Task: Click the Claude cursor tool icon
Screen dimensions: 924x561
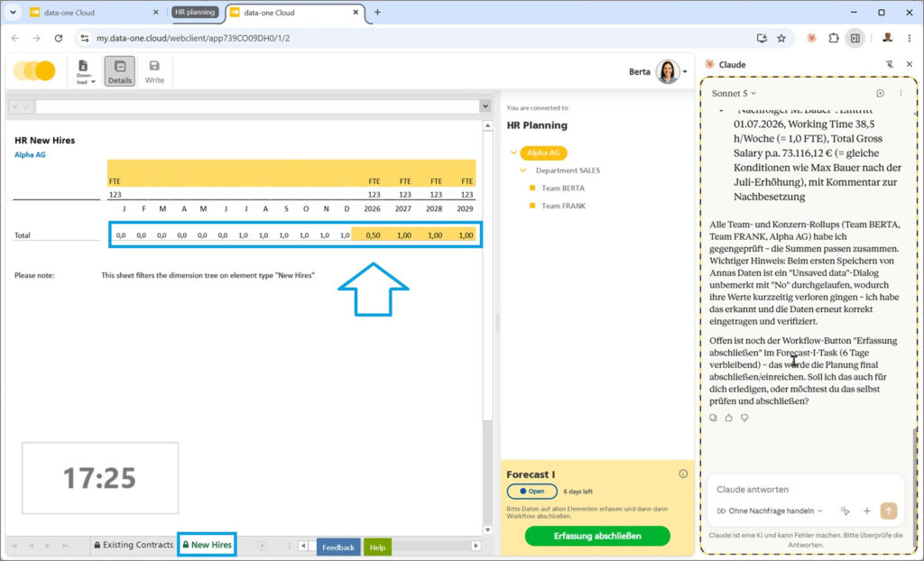Action: (845, 510)
